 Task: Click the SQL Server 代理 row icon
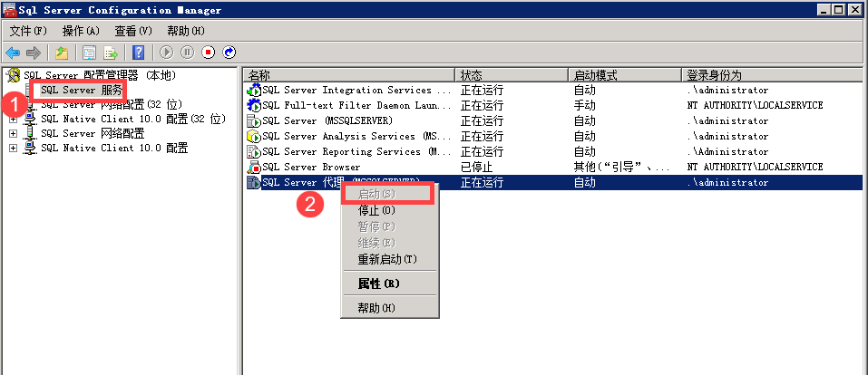click(x=254, y=183)
